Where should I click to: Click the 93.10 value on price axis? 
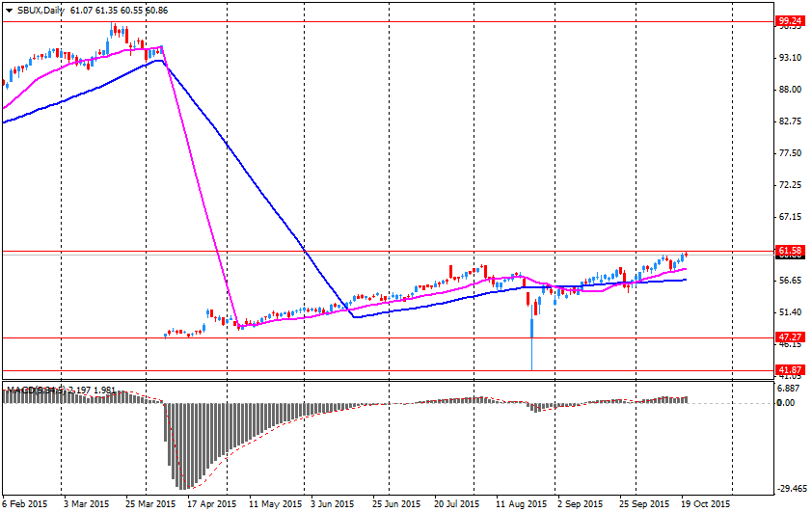point(790,58)
